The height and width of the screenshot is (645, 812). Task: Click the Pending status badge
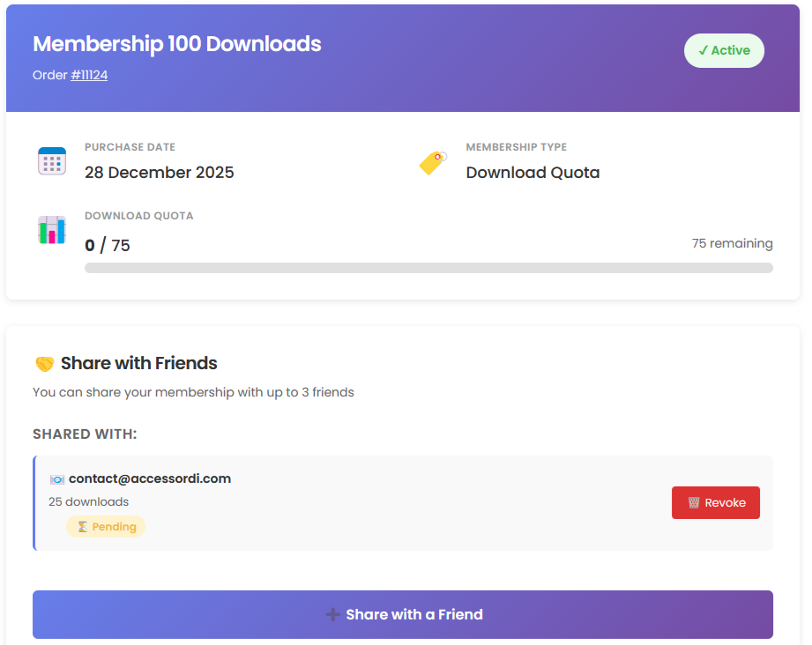tap(106, 527)
